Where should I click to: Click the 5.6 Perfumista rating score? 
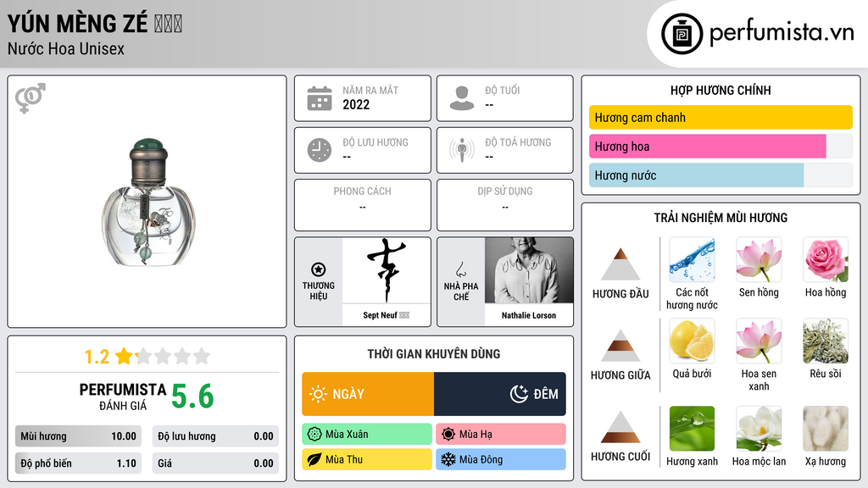pyautogui.click(x=192, y=396)
